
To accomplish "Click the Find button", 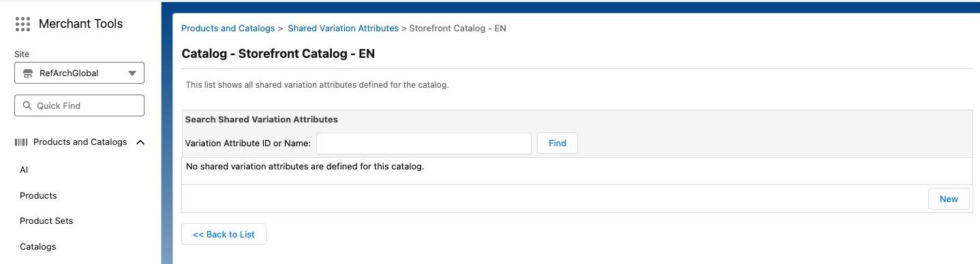I will click(557, 144).
